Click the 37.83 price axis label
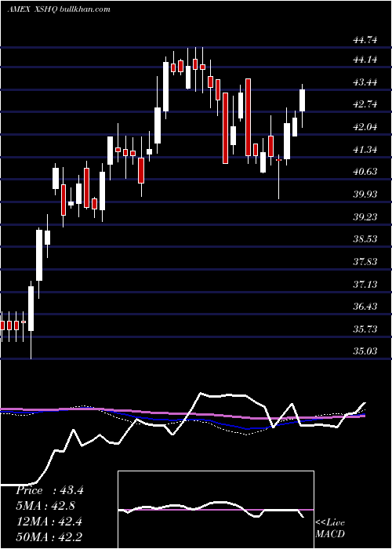The width and height of the screenshot is (392, 549). (x=365, y=261)
